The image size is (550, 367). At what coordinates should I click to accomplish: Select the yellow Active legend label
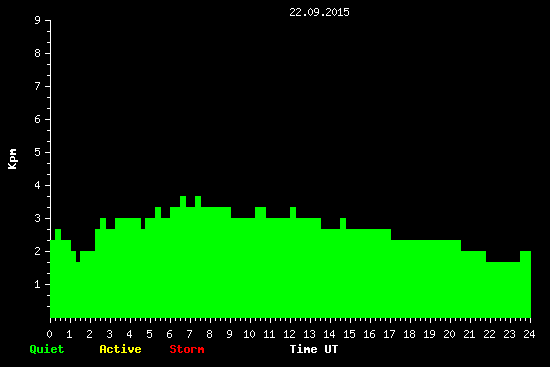(x=120, y=349)
